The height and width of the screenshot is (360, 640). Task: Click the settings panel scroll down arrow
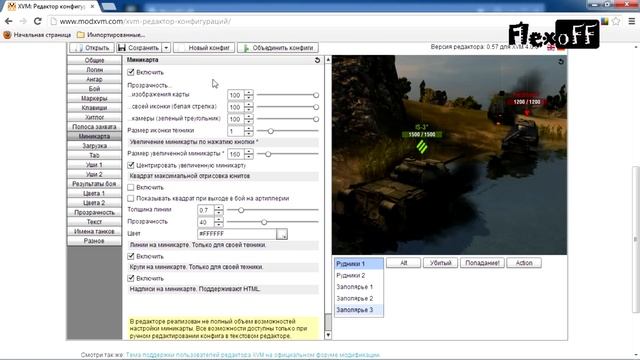click(x=328, y=335)
